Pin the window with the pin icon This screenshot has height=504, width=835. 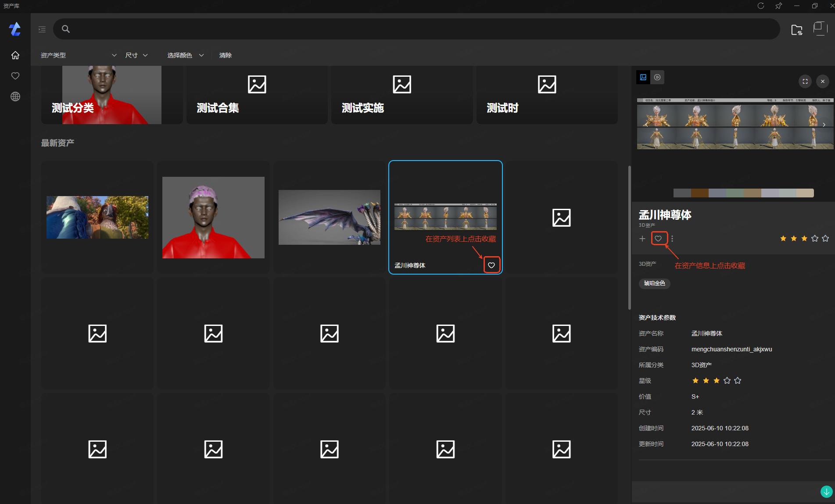pos(779,6)
